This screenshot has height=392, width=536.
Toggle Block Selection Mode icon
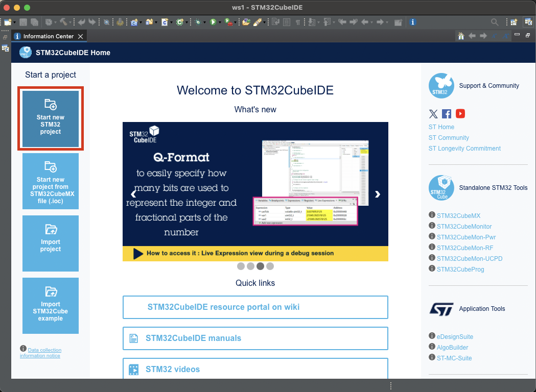pyautogui.click(x=287, y=22)
